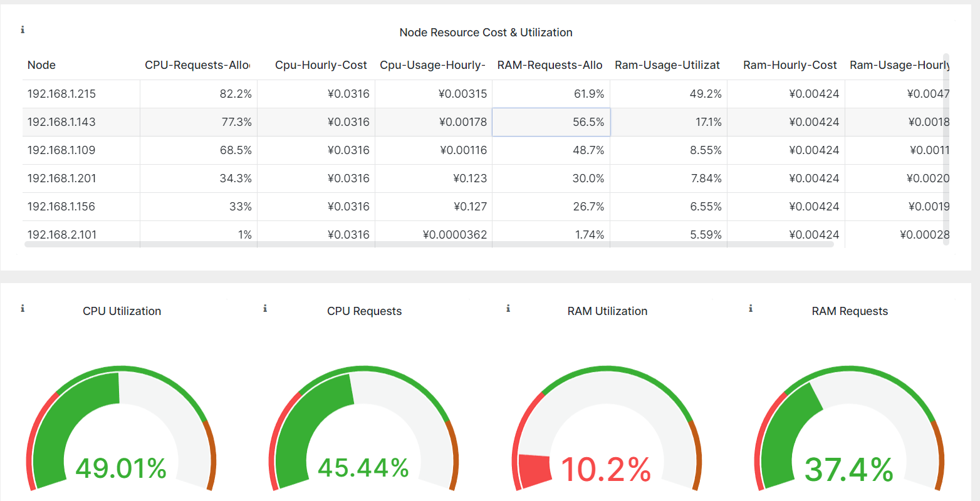Image resolution: width=980 pixels, height=501 pixels.
Task: Click the 34.3% CPU requests cell
Action: [199, 178]
